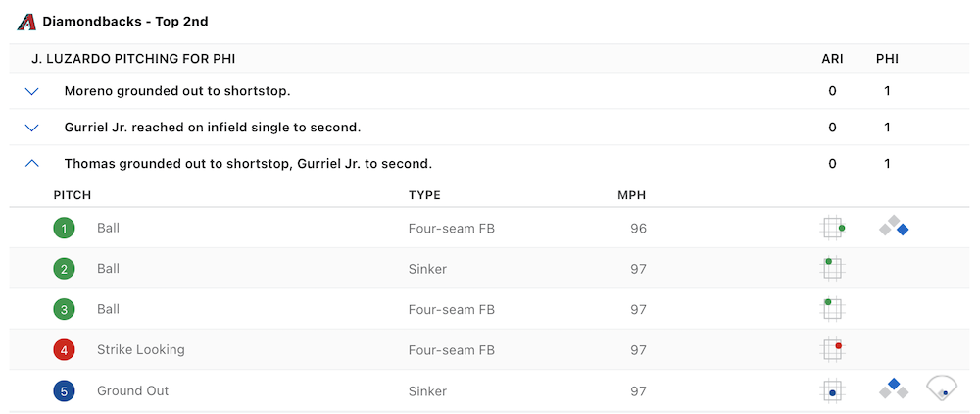The width and height of the screenshot is (980, 414).
Task: Click the green pitch number 1 badge
Action: point(64,228)
